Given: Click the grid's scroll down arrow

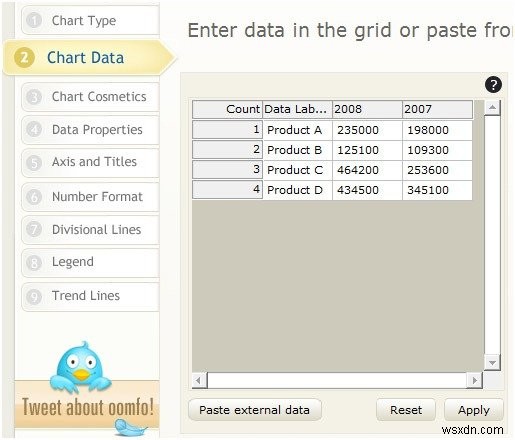Looking at the screenshot, I should pos(492,363).
